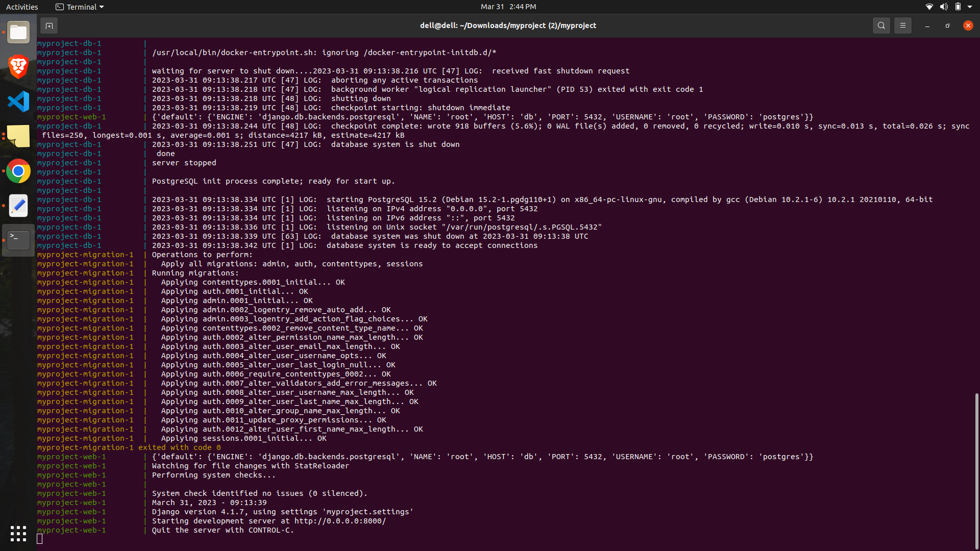Click 'aborting any active transactions' line
The width and height of the screenshot is (980, 551).
(315, 80)
